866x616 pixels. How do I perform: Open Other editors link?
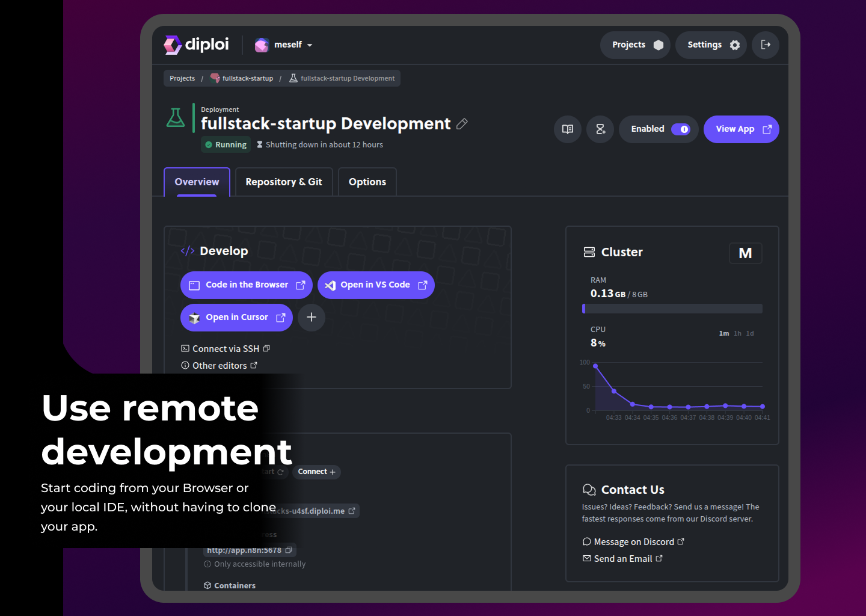tap(220, 366)
